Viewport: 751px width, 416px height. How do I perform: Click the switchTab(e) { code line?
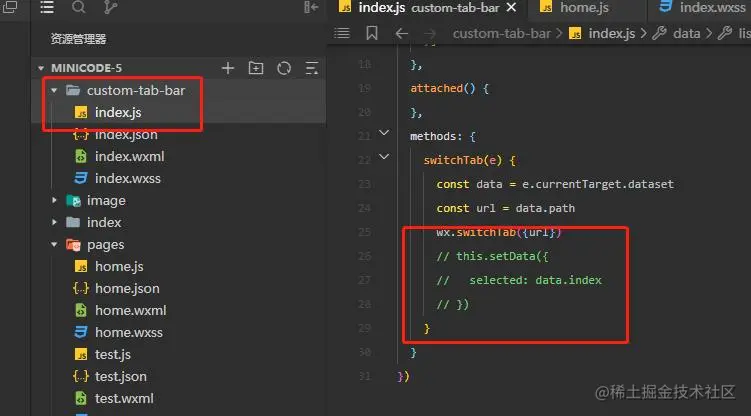point(469,160)
